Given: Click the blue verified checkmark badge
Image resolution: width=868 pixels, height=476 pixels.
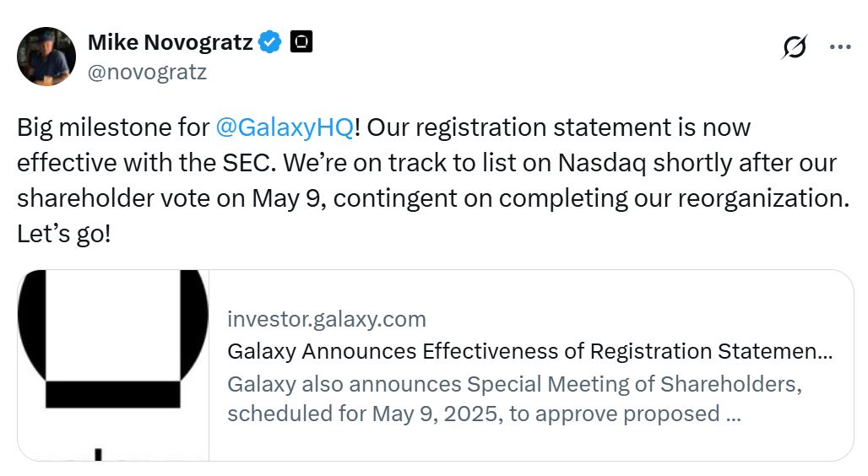Looking at the screenshot, I should click(x=270, y=42).
